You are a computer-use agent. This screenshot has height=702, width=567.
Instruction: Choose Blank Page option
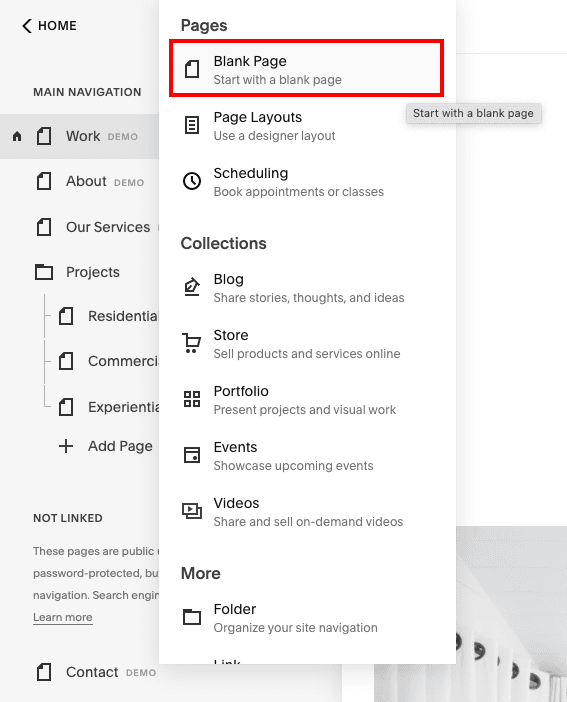point(307,68)
